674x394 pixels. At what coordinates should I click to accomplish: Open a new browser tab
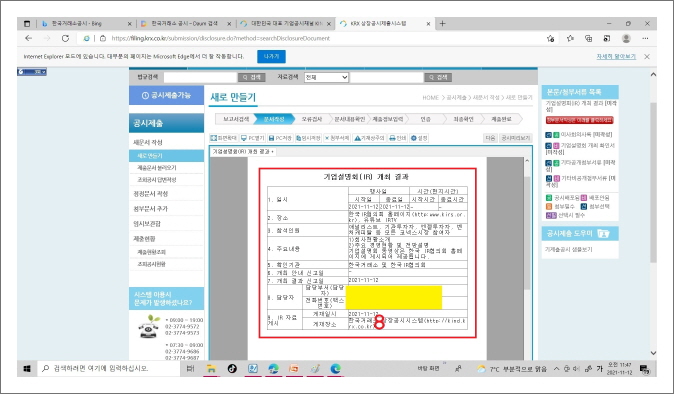click(x=442, y=24)
